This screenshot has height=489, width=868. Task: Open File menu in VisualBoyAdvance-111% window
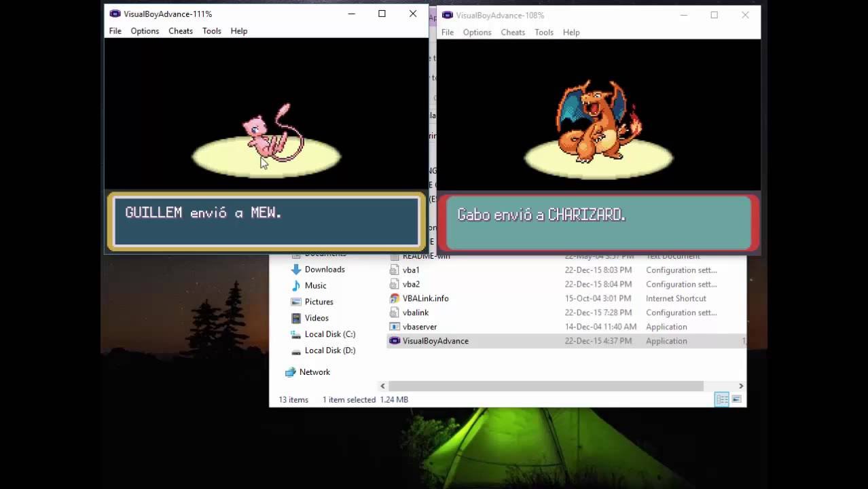[x=115, y=31]
